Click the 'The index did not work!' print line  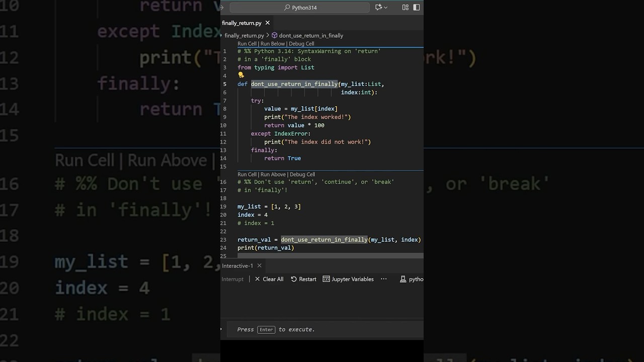click(317, 142)
